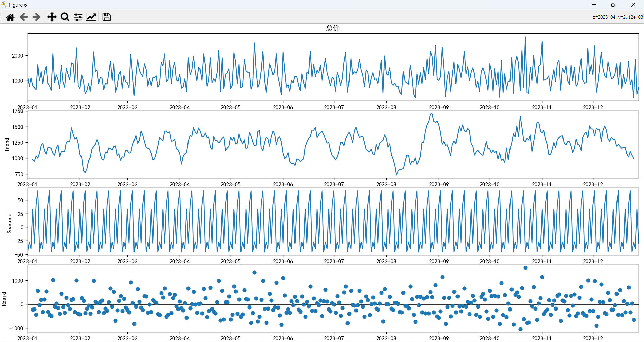Click the '750' tick on the Trend plot
Screen dimensions: 644x342
[x=19, y=174]
